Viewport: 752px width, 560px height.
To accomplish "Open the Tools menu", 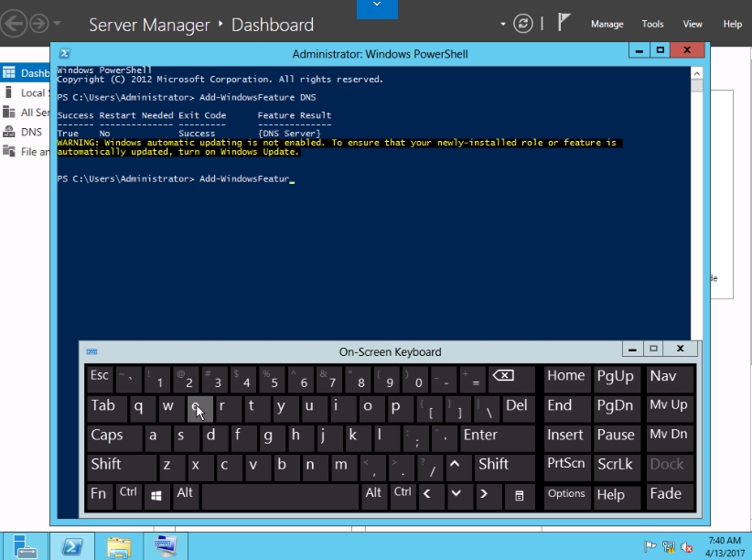I will pyautogui.click(x=652, y=24).
